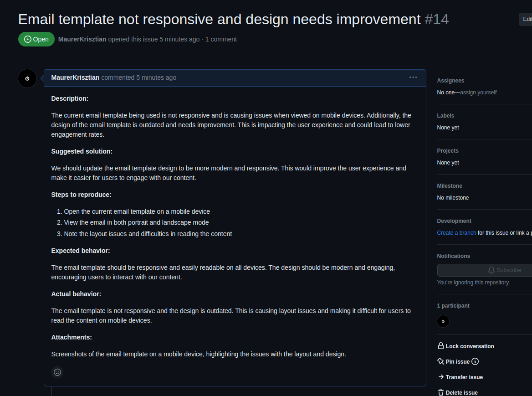Image resolution: width=532 pixels, height=396 pixels.
Task: Click the Open status badge
Action: point(36,39)
